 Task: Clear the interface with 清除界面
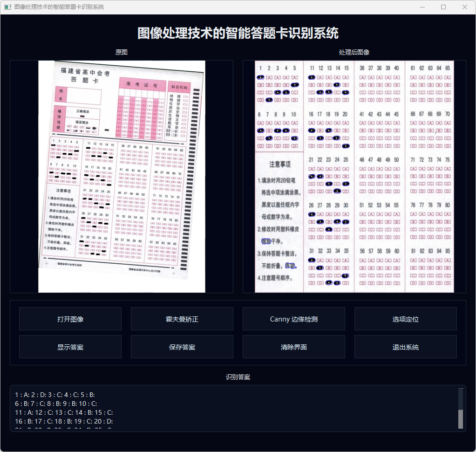(294, 347)
